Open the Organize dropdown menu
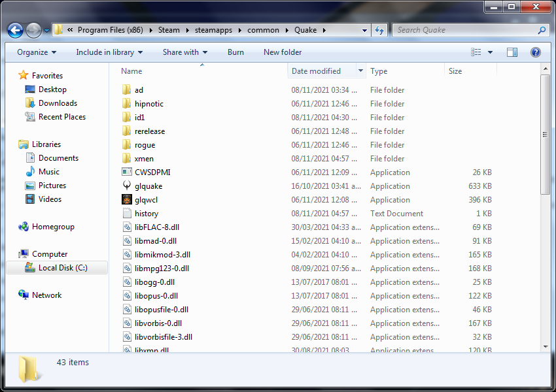 [37, 52]
